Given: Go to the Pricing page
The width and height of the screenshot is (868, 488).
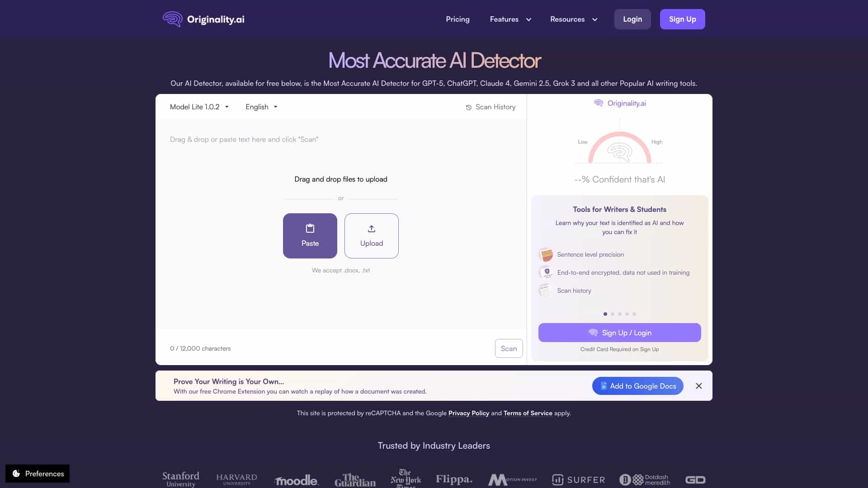Looking at the screenshot, I should 458,19.
